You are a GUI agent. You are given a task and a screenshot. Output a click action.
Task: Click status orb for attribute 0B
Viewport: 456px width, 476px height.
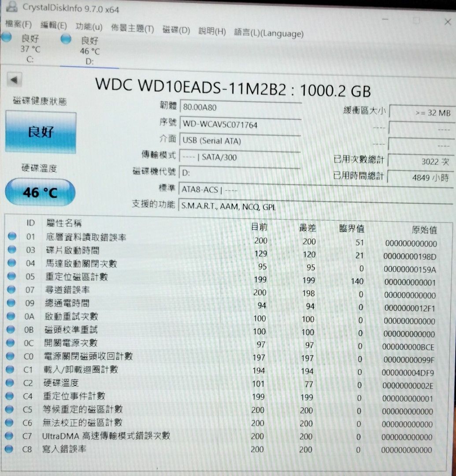pos(11,329)
